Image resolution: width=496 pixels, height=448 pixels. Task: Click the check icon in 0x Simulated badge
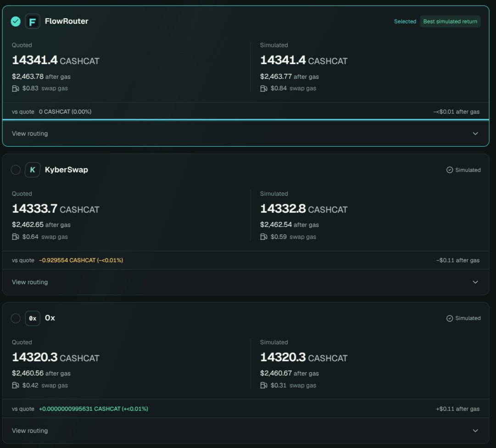[450, 318]
